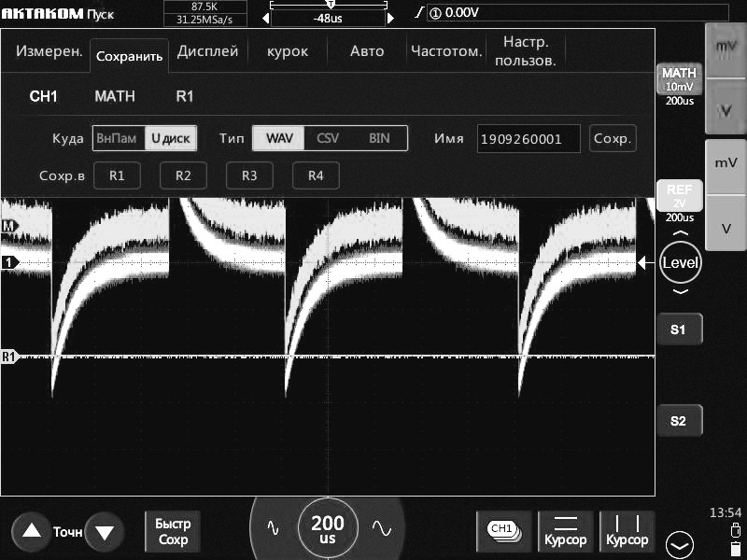
Task: Click the 87.5K memory depth readout
Action: point(204,7)
